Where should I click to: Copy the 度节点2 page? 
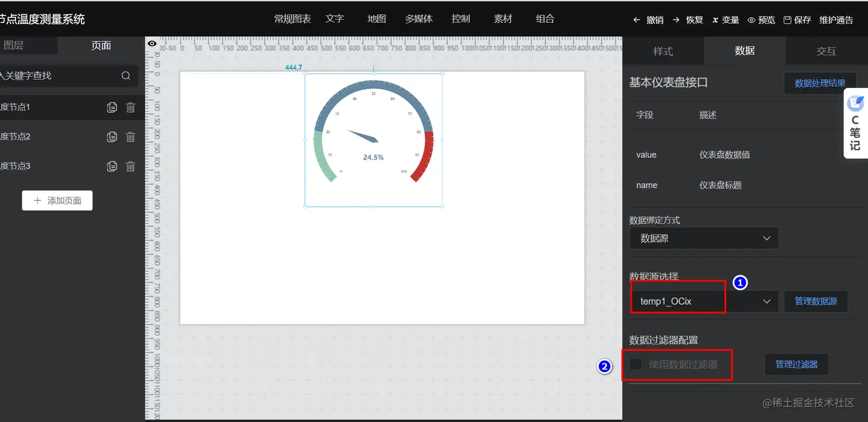click(x=112, y=137)
